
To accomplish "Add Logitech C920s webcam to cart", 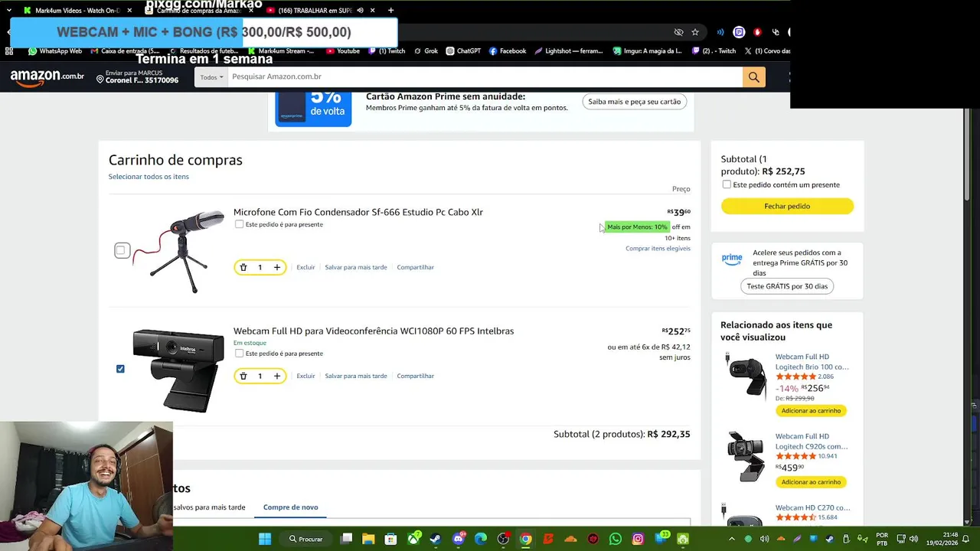I will click(811, 482).
